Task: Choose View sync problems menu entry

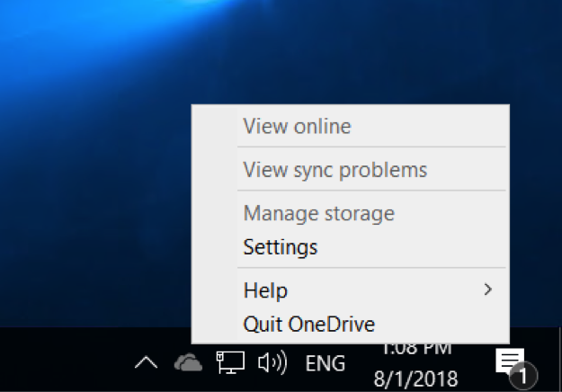Action: [335, 169]
